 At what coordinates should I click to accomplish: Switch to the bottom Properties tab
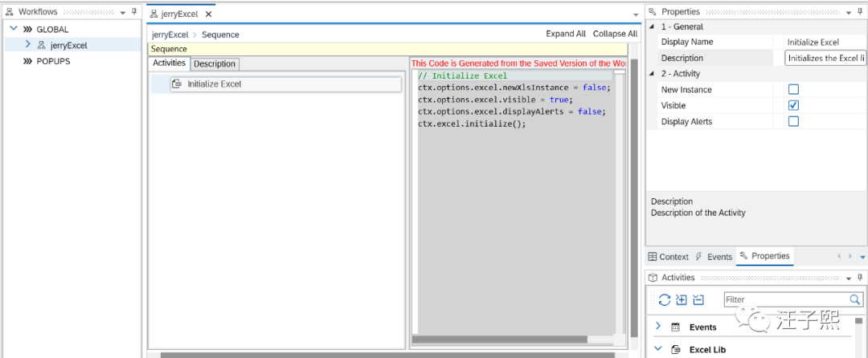click(764, 256)
